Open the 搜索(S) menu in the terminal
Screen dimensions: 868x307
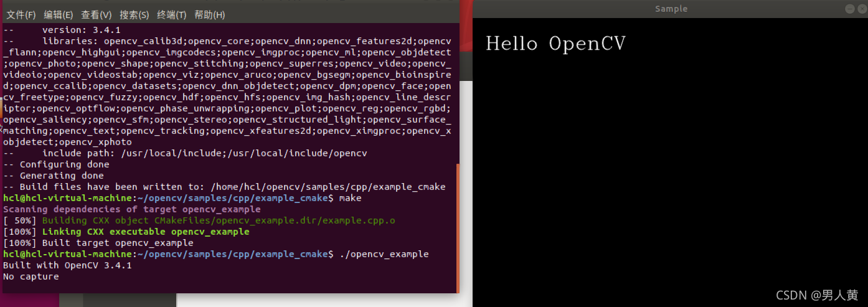click(x=134, y=14)
